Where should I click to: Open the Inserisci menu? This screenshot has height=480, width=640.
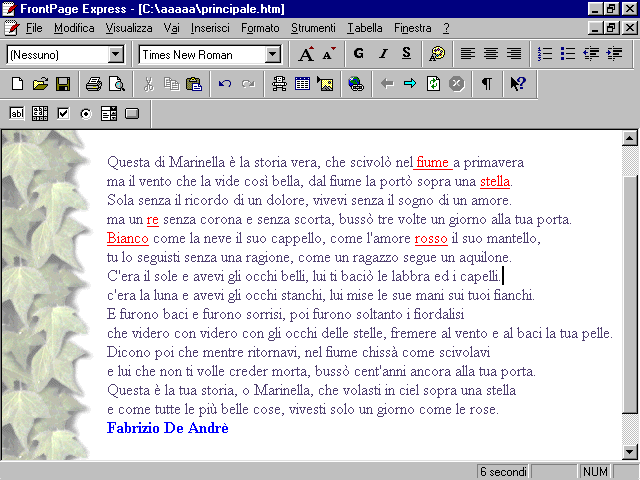pyautogui.click(x=210, y=28)
